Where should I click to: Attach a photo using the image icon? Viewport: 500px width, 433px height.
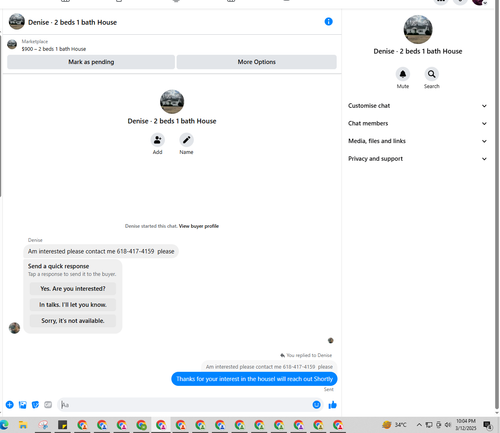(x=22, y=405)
